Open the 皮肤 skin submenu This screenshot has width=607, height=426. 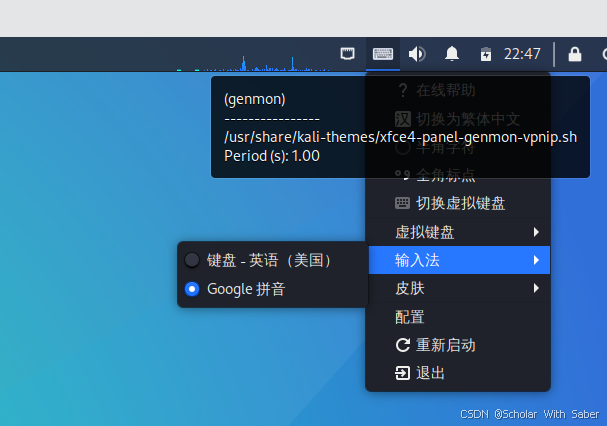point(458,288)
